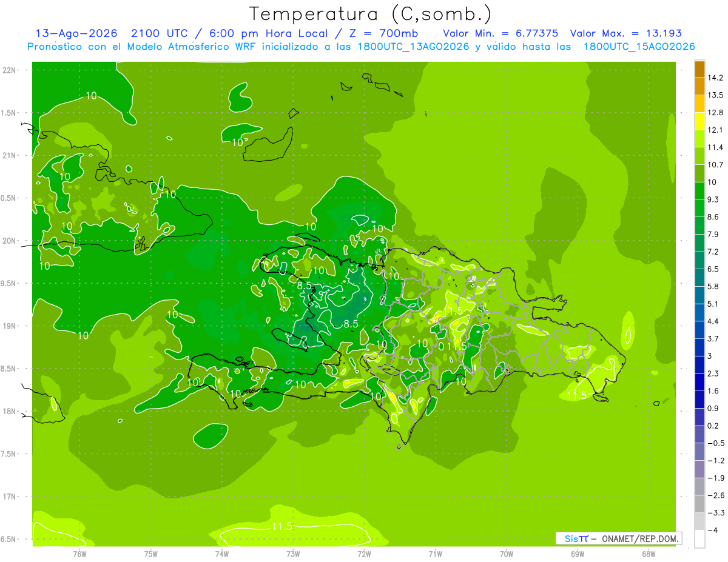
Task: Click the 19N latitude axis label
Action: click(10, 326)
